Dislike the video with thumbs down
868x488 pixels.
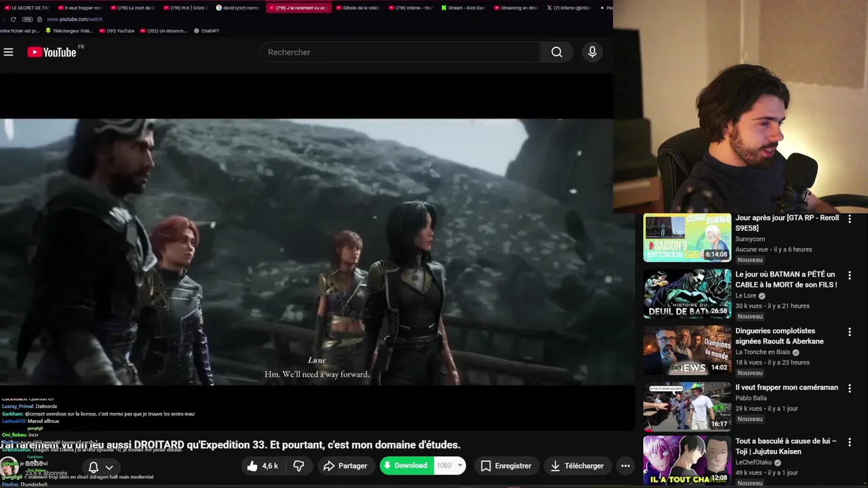[x=298, y=466]
